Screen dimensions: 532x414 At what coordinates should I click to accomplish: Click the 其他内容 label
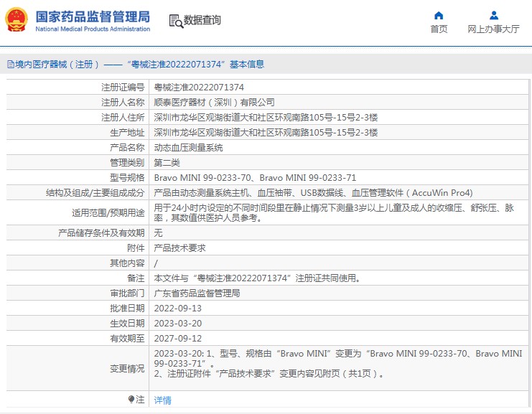pyautogui.click(x=127, y=263)
